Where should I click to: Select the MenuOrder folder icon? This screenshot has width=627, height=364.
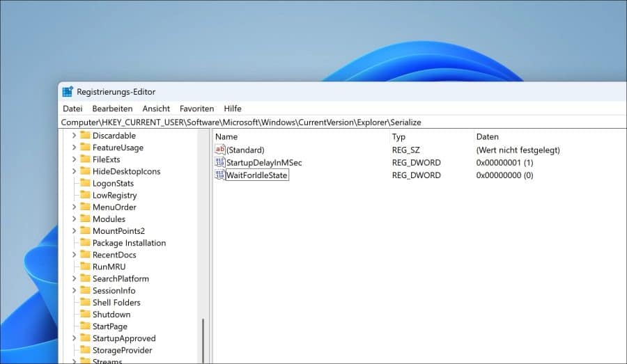pos(85,207)
